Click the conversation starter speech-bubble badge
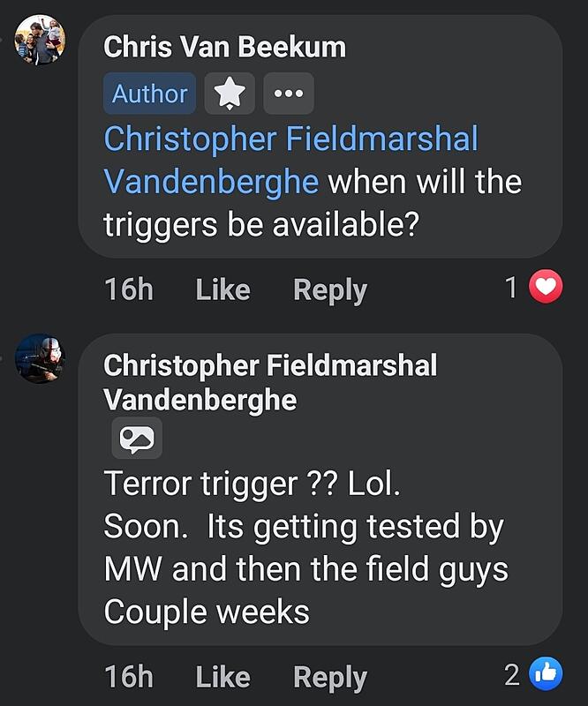588x706 pixels. coord(137,438)
